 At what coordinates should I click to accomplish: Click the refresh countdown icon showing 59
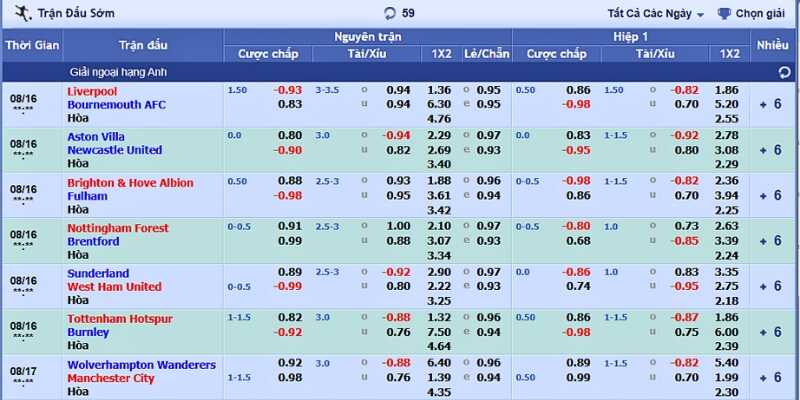[x=390, y=14]
